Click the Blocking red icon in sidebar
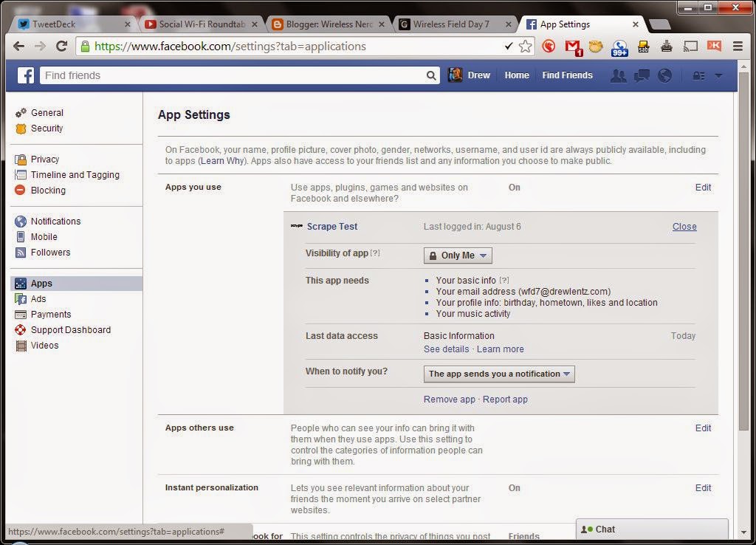Image resolution: width=756 pixels, height=545 pixels. [x=20, y=190]
